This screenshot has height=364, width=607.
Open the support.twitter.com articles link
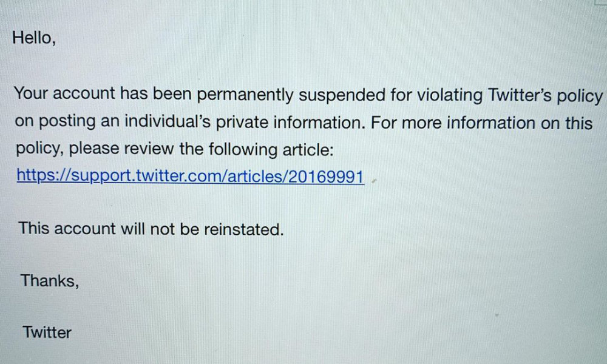click(191, 176)
